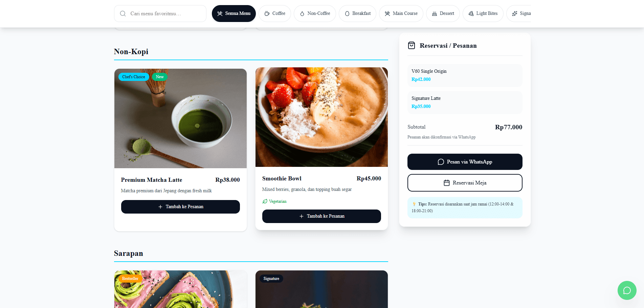The image size is (644, 308).
Task: Select the Semua Menu category tab
Action: [234, 14]
